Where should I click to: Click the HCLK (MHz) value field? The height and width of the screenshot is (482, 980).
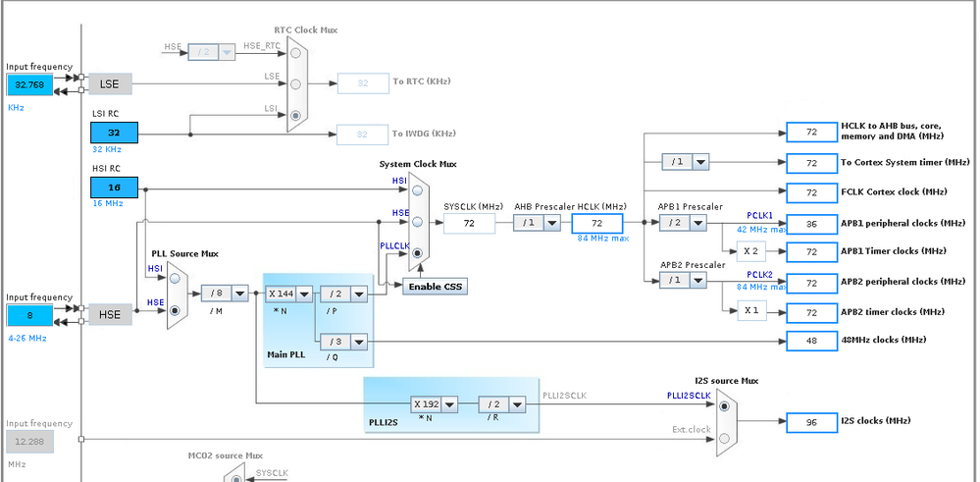click(596, 223)
